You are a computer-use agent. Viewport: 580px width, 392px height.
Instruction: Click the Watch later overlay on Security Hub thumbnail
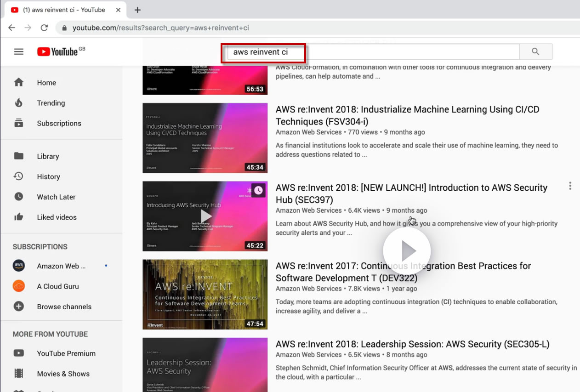258,190
